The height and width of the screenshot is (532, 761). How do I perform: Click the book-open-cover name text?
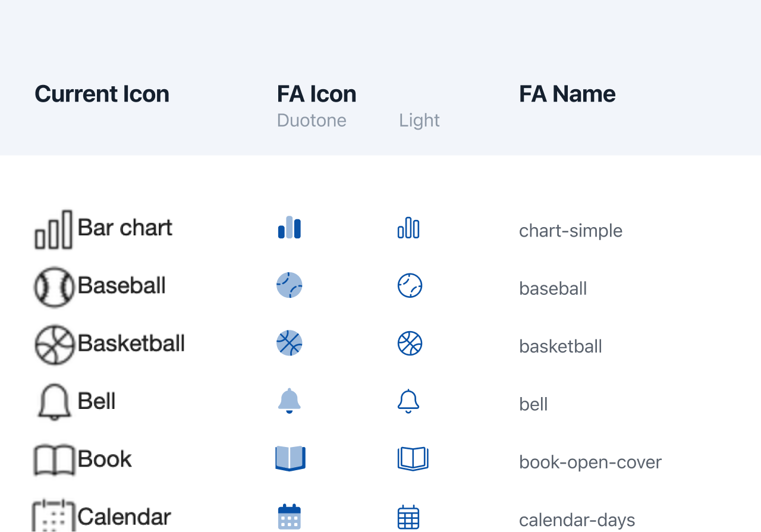click(x=590, y=462)
